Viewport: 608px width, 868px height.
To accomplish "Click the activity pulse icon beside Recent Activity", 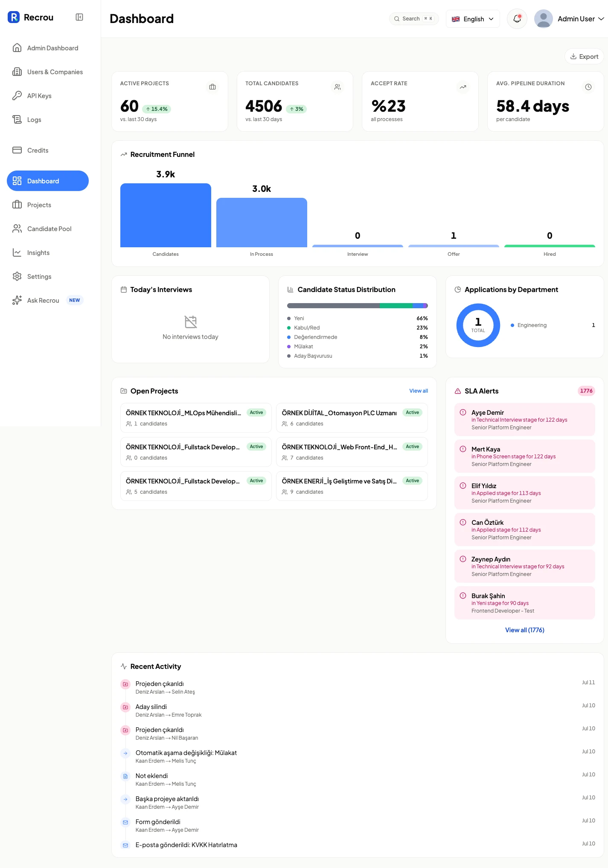I will coord(124,666).
